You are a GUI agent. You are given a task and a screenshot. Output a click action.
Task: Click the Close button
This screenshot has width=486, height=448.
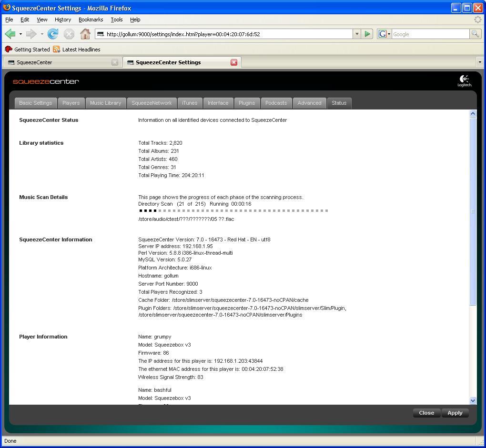pyautogui.click(x=426, y=413)
